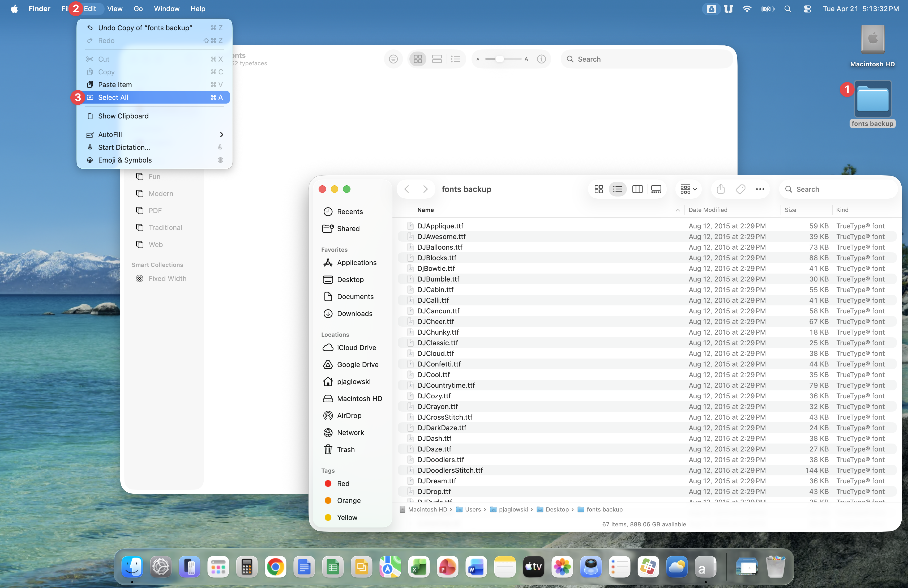Open the Control Center menu bar icon

point(807,9)
